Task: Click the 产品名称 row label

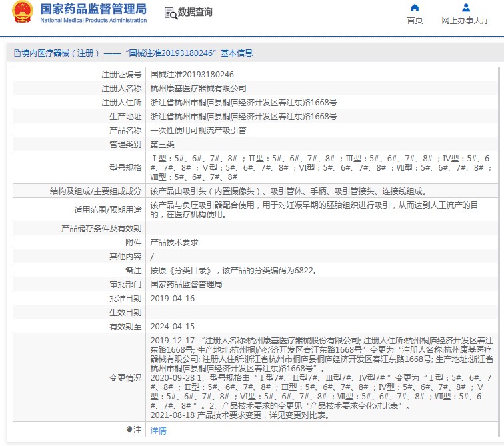Action: pos(125,131)
